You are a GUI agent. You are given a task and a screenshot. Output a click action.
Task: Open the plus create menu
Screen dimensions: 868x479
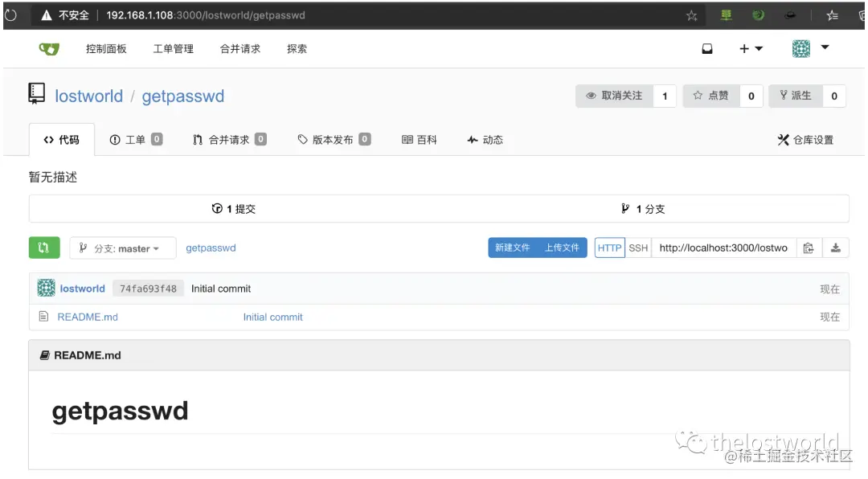[751, 49]
